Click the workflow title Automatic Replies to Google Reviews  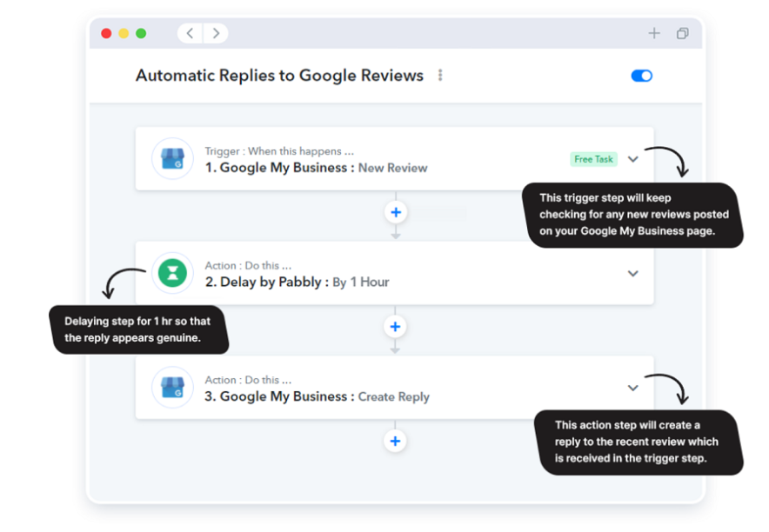tap(279, 76)
